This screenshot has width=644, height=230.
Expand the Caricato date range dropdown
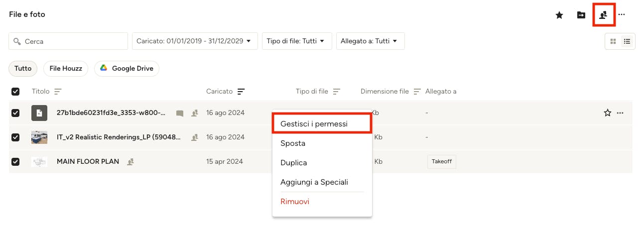(x=195, y=41)
